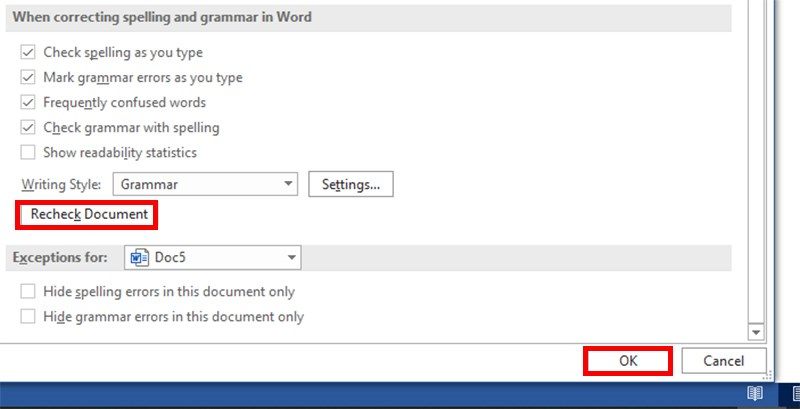Tick Hide grammar errors in this document only

tap(28, 317)
